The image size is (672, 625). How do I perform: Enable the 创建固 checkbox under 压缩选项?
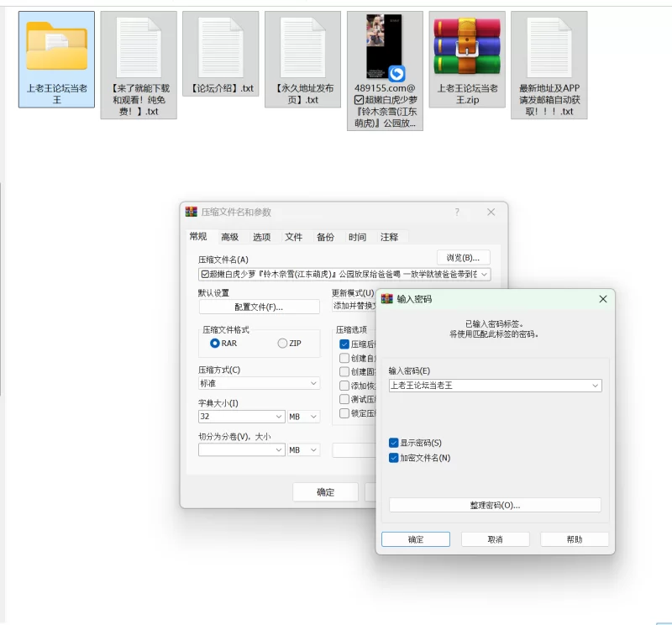pos(344,371)
